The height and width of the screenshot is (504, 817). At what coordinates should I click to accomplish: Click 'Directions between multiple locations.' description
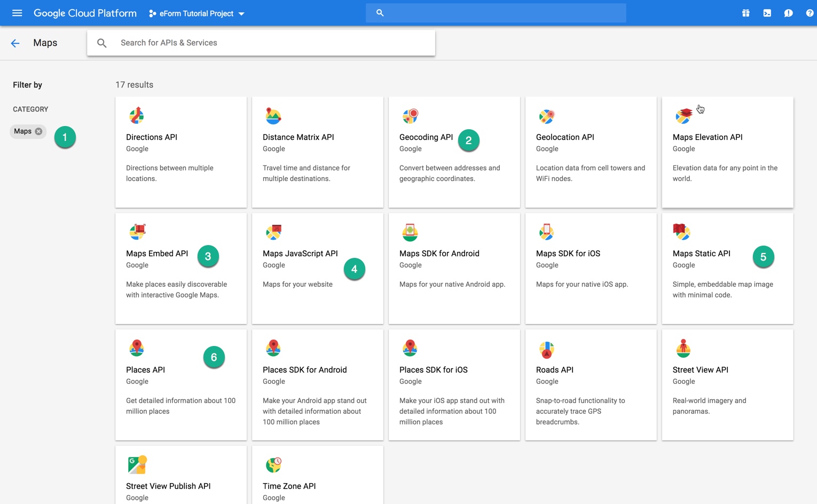point(170,174)
